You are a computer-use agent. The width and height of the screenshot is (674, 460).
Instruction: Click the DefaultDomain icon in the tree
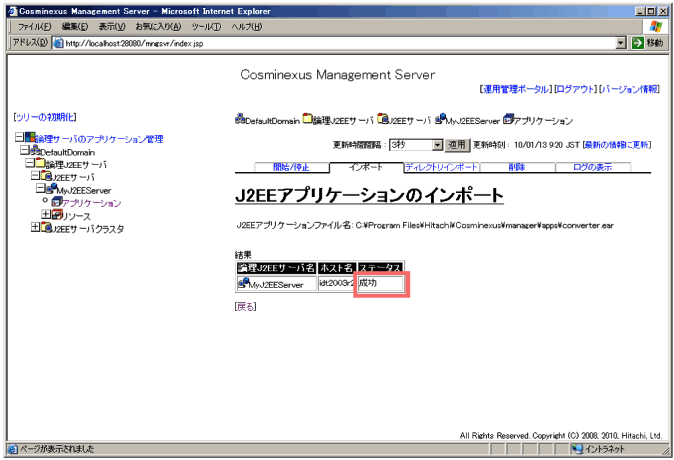(35, 150)
